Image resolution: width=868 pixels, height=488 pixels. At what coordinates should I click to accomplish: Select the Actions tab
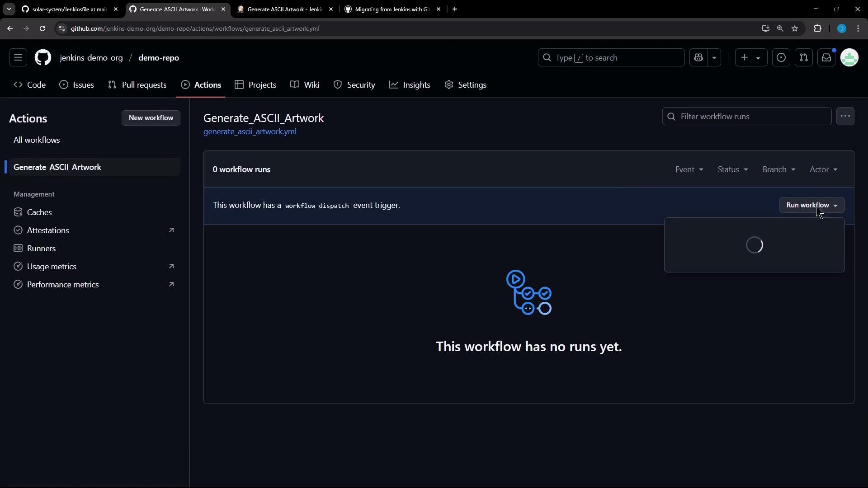201,85
